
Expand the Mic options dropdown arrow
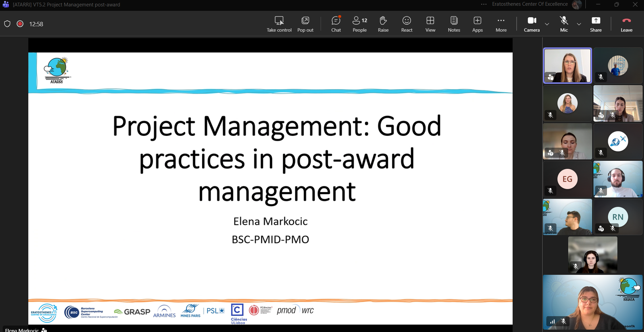tap(579, 24)
